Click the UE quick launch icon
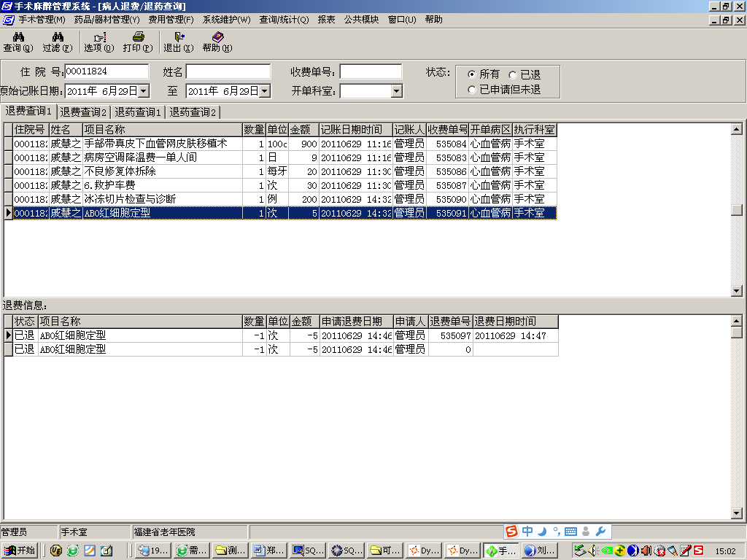Screen dimensions: 747x560 point(55,551)
